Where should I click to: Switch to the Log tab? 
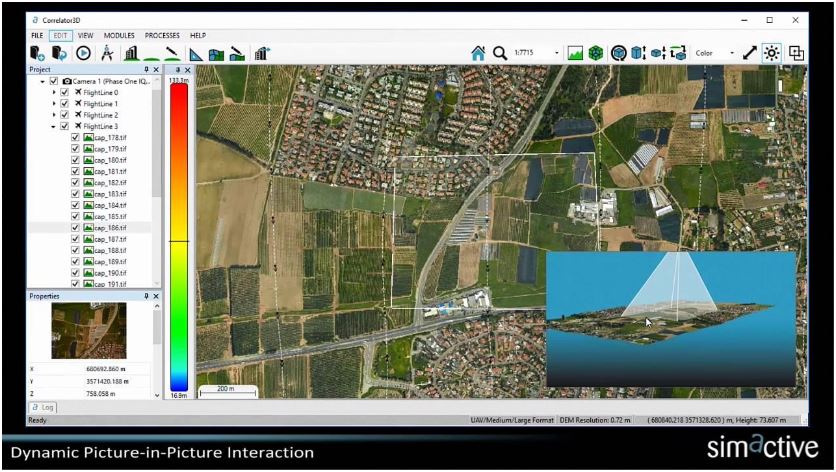[x=42, y=408]
